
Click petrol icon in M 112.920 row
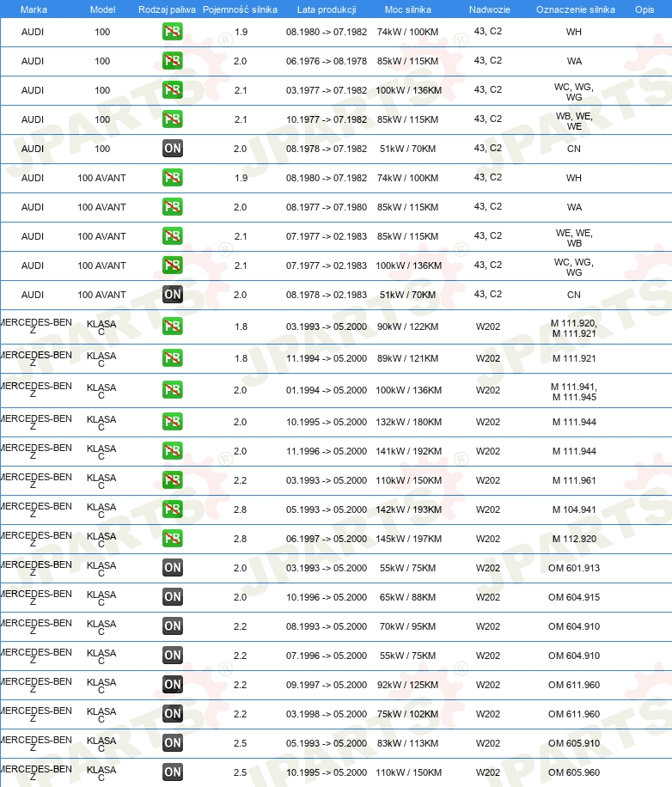[x=172, y=538]
